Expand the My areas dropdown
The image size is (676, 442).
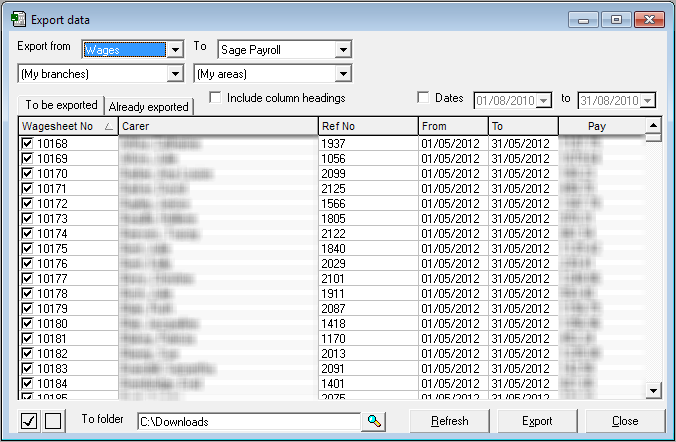343,74
